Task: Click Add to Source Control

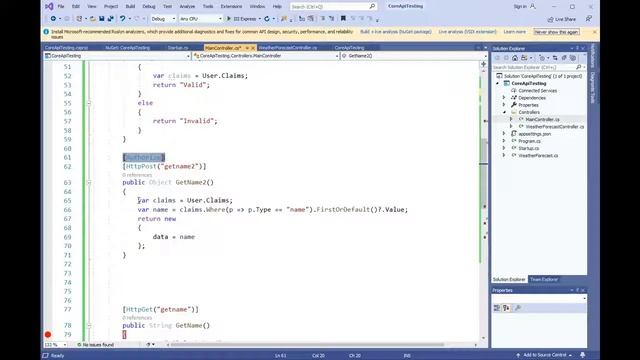Action: click(x=544, y=355)
